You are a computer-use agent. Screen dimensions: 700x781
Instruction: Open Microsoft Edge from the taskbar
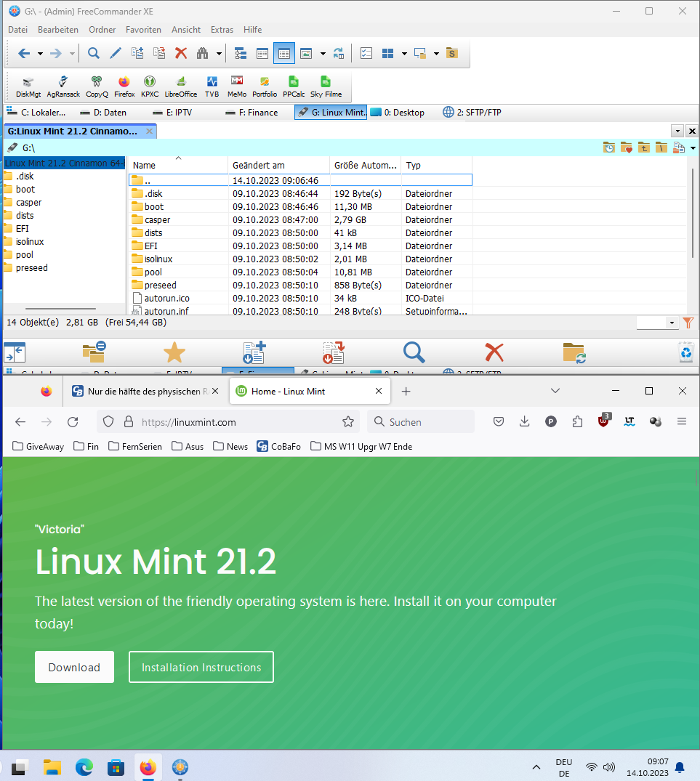tap(84, 767)
